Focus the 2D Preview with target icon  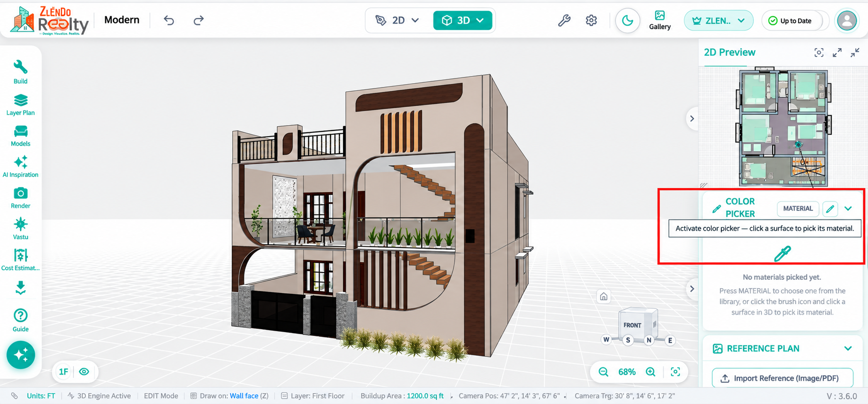point(819,52)
